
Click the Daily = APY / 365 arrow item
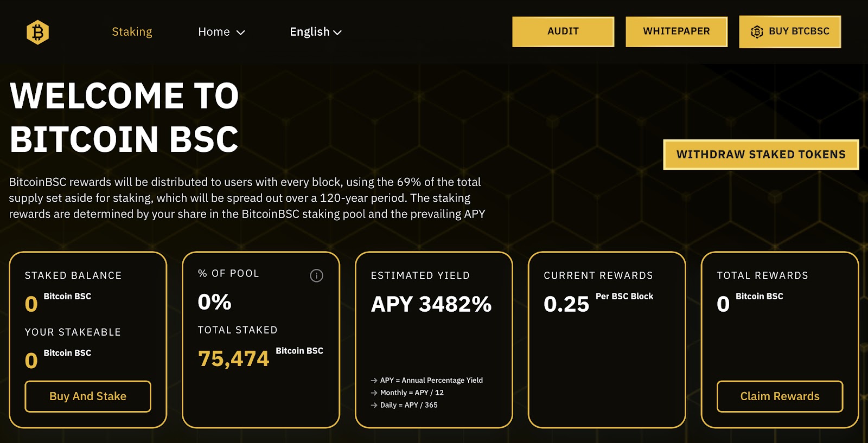click(x=404, y=405)
